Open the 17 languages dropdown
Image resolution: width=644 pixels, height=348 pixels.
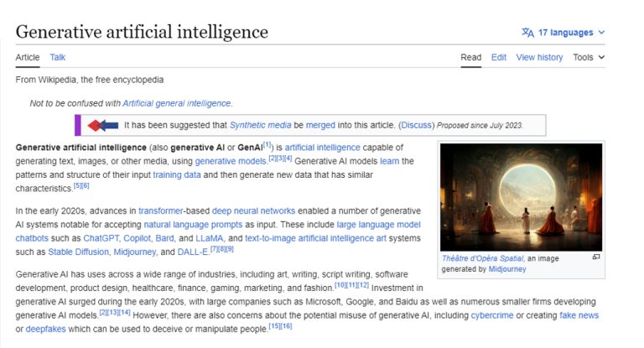[x=563, y=33]
